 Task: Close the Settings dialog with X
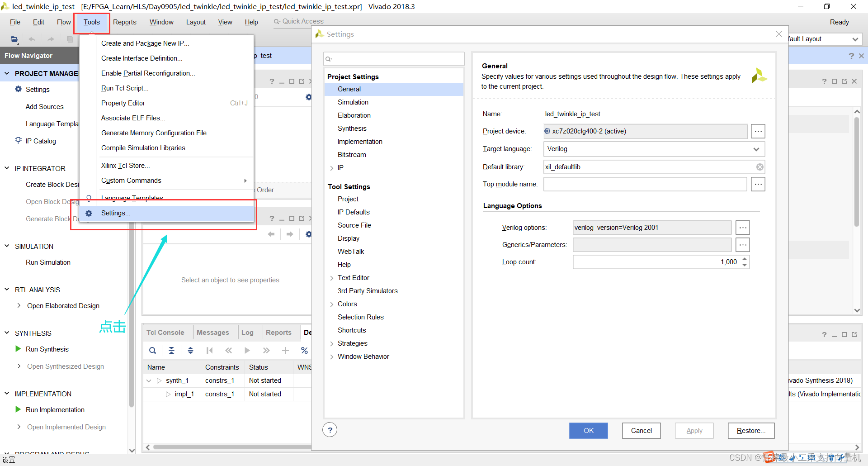pos(779,34)
